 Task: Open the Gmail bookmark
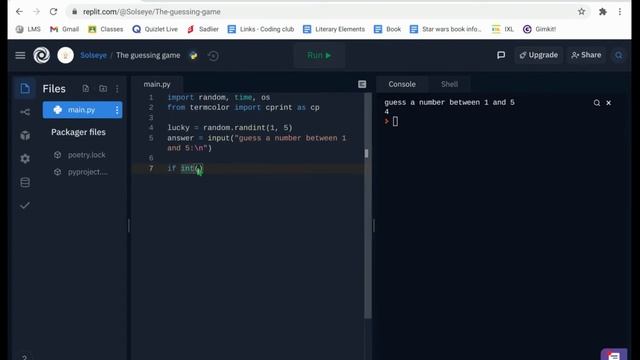tap(64, 29)
